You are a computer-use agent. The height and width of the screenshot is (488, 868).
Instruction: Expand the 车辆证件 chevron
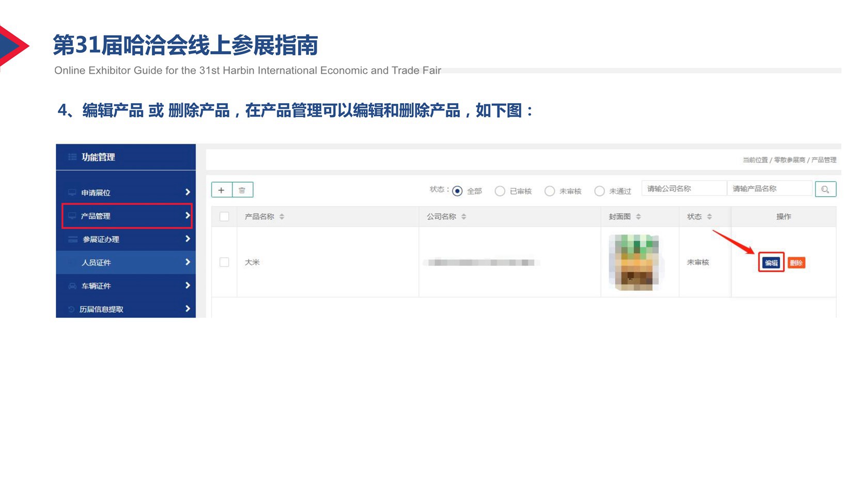pyautogui.click(x=188, y=285)
